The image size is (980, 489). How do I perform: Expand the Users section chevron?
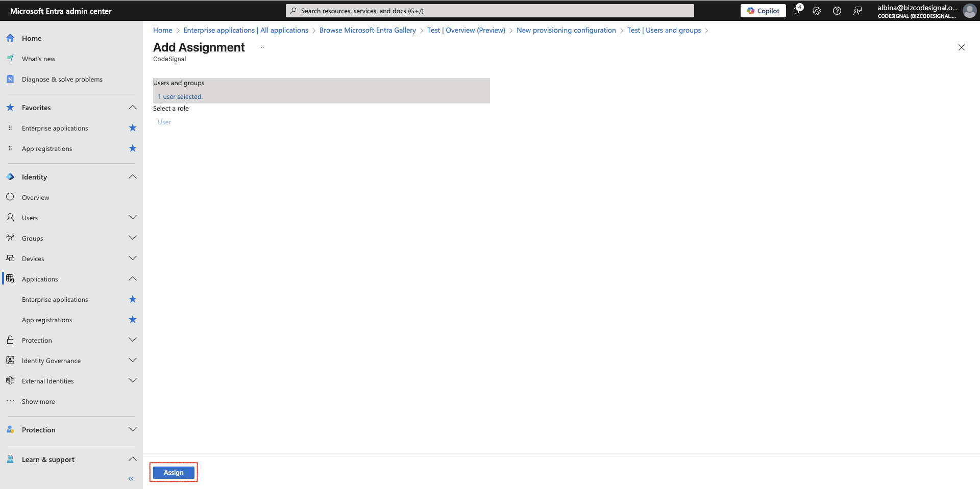133,218
